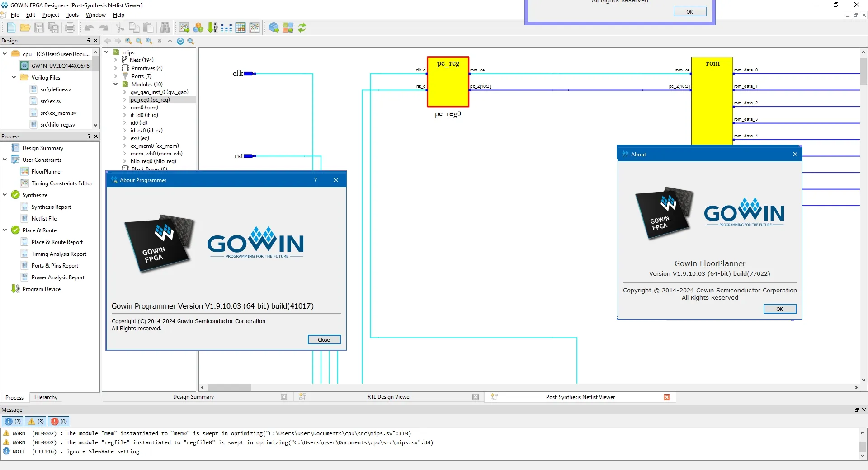This screenshot has width=868, height=470.
Task: Click the Save toolbar icon
Action: click(x=39, y=28)
